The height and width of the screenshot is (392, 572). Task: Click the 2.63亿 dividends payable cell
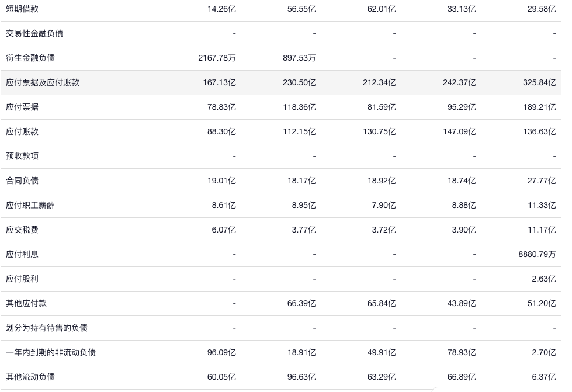point(543,279)
